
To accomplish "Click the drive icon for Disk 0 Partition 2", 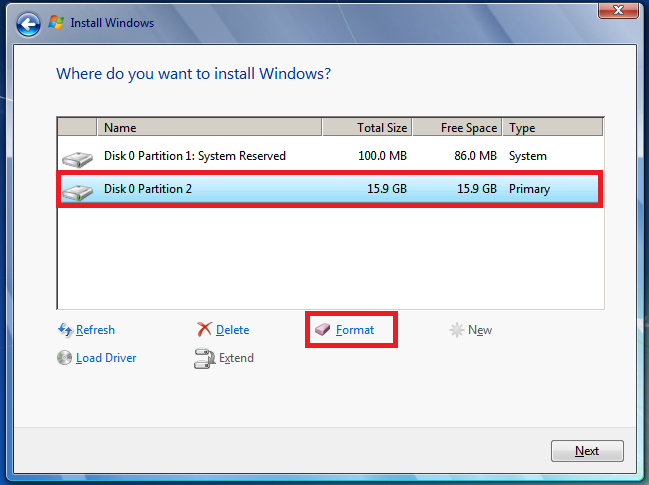I will (77, 192).
